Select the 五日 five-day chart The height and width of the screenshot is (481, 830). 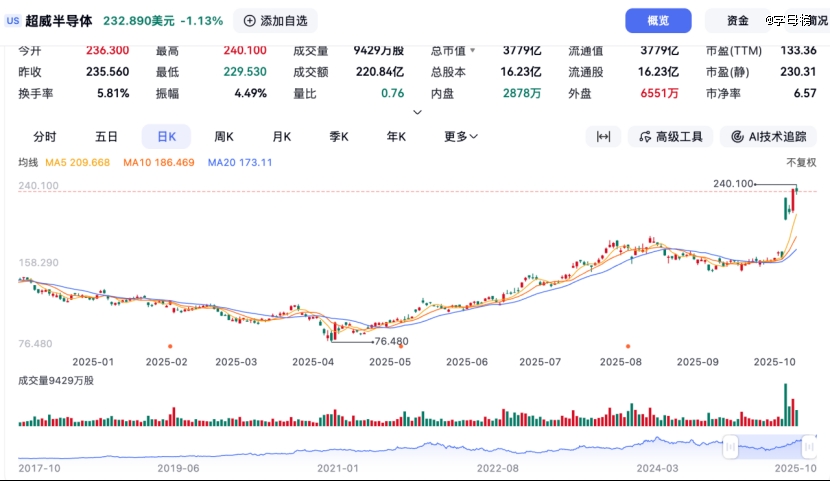point(106,137)
